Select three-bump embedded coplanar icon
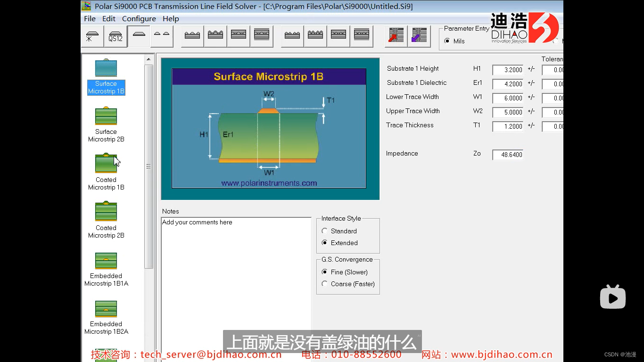This screenshot has width=644, height=362. pos(239,36)
